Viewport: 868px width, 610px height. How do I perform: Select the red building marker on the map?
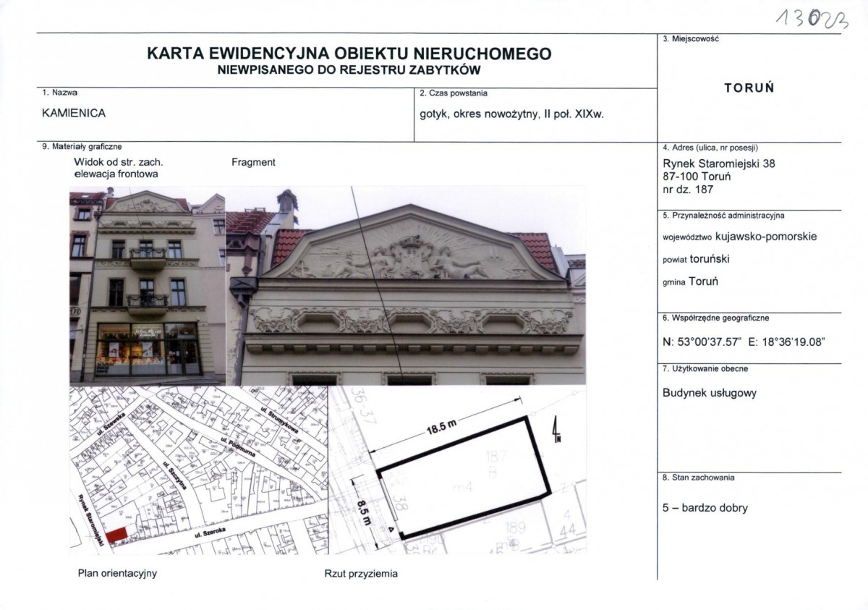(116, 535)
